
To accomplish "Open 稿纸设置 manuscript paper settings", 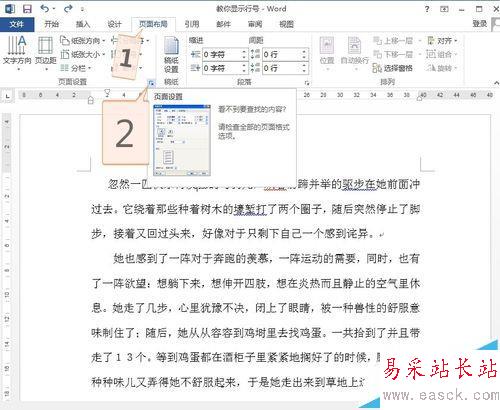I will (171, 55).
